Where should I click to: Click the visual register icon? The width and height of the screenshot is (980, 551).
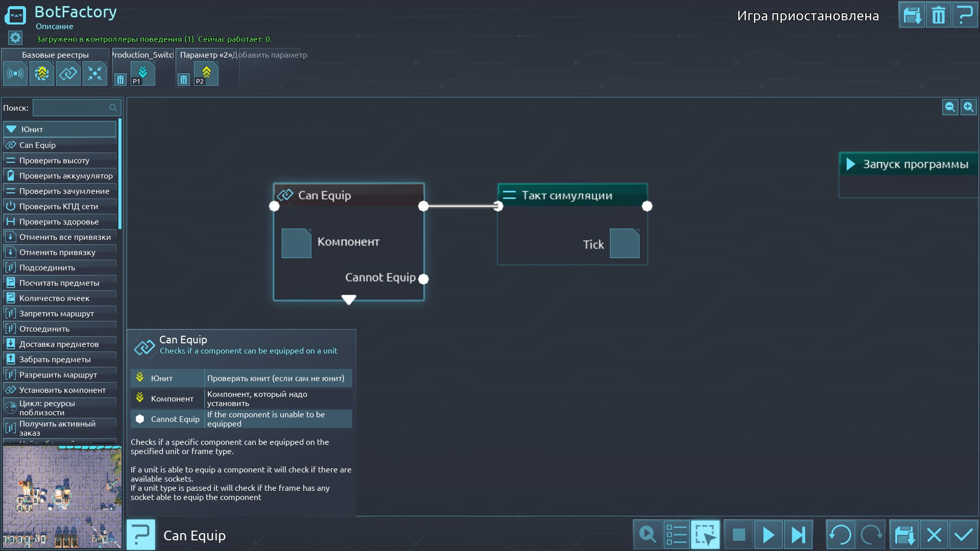pos(42,74)
